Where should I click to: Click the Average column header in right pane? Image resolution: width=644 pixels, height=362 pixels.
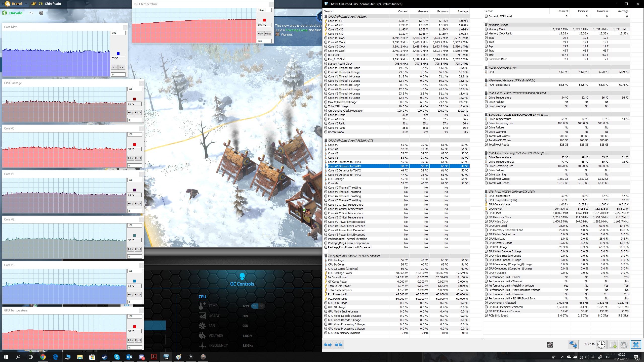tap(623, 11)
